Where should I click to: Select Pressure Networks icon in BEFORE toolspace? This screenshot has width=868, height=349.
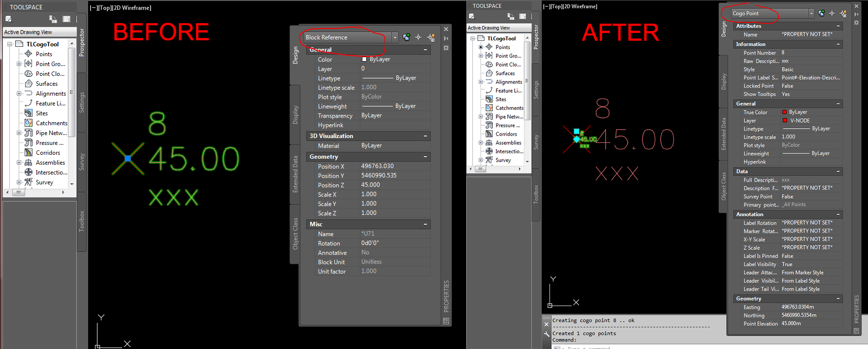[29, 142]
